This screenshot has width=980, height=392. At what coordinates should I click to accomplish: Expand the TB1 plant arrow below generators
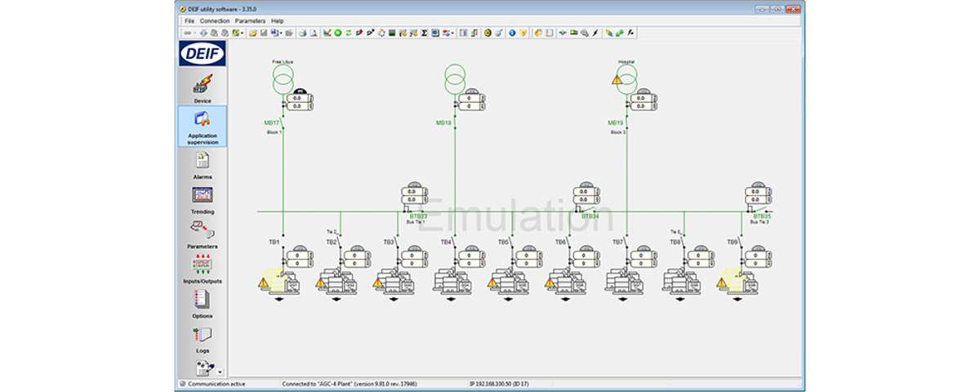coord(279,300)
